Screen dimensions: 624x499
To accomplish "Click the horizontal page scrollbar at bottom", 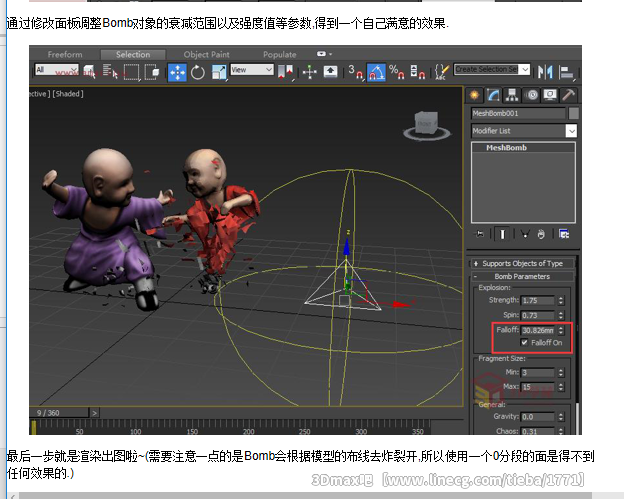I will click(306, 496).
